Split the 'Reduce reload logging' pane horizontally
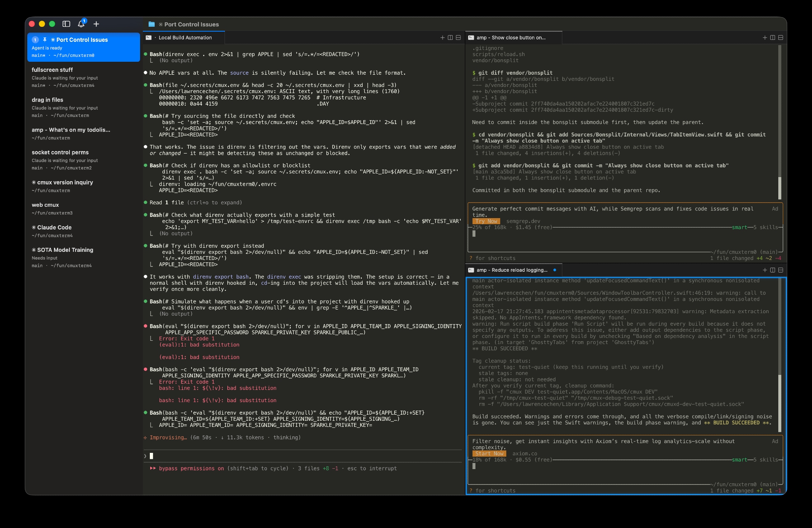Screen dimensions: 812x528 (780, 270)
